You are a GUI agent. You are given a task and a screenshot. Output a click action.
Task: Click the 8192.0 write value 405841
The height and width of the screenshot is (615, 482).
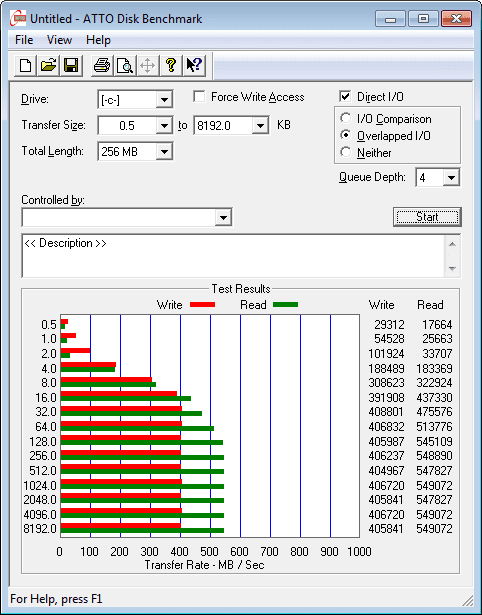click(x=386, y=529)
